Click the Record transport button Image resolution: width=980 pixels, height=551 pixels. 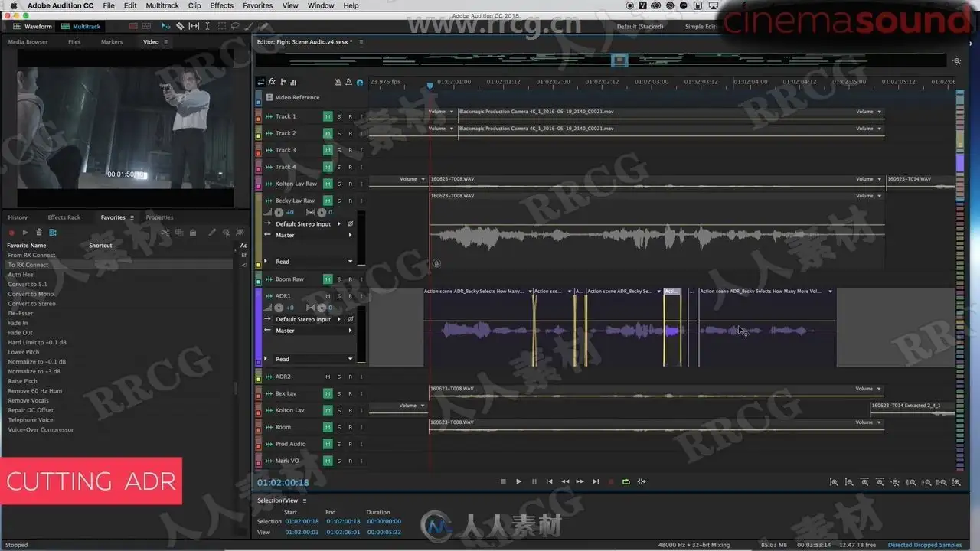pyautogui.click(x=610, y=481)
